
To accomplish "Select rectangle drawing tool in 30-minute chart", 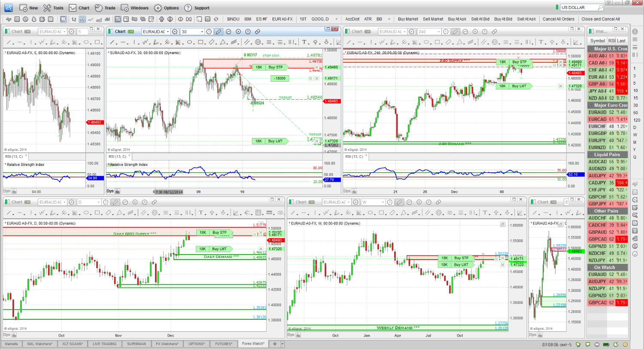I will [200, 42].
